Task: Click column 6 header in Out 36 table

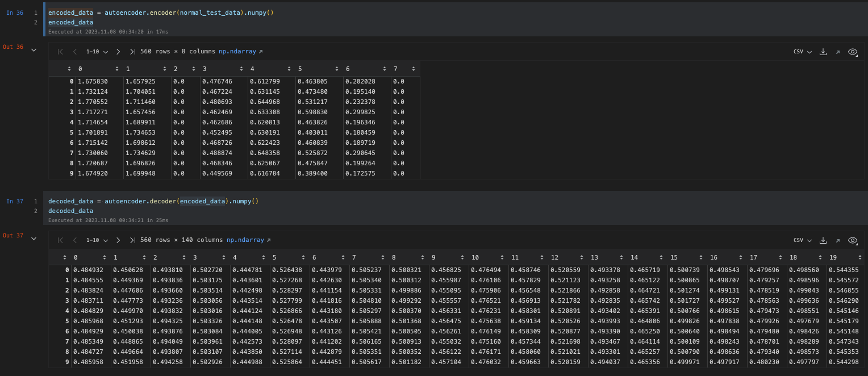Action: pyautogui.click(x=348, y=69)
